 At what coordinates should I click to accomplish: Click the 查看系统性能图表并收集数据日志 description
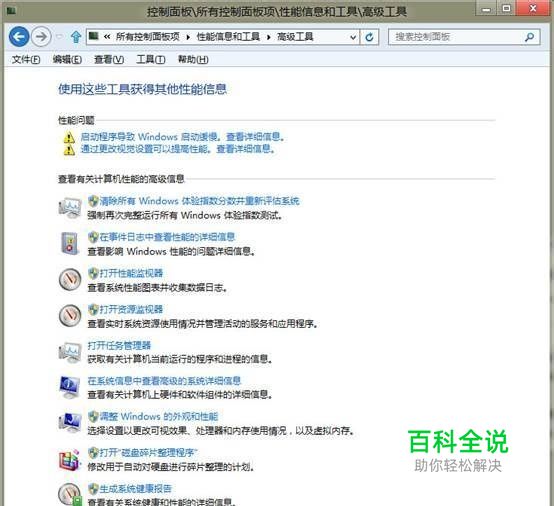pyautogui.click(x=157, y=288)
